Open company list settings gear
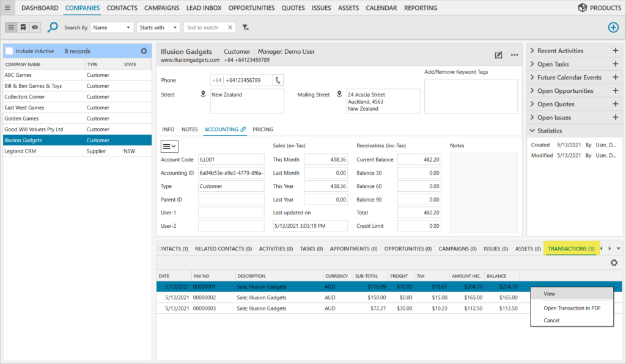Image resolution: width=626 pixels, height=364 pixels. point(144,51)
